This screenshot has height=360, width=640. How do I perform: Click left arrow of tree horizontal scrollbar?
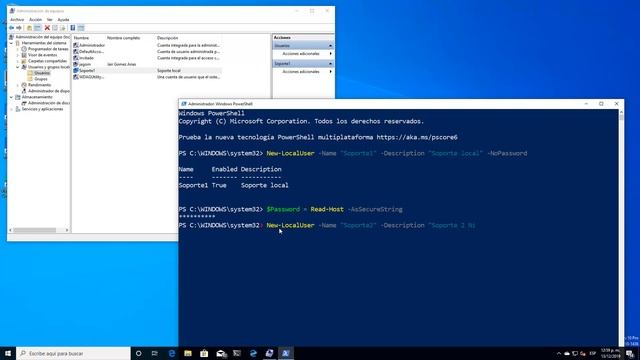pos(10,230)
